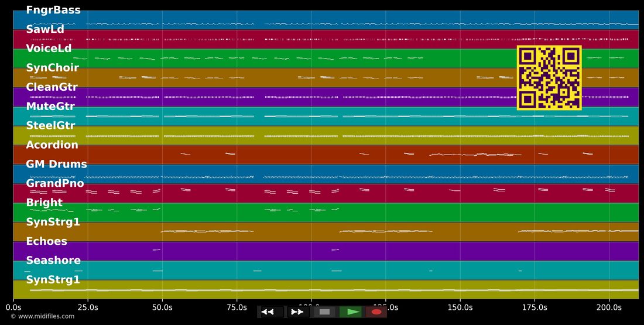Jump to the 25.0s timeline mark
This screenshot has width=644, height=325.
pyautogui.click(x=88, y=307)
